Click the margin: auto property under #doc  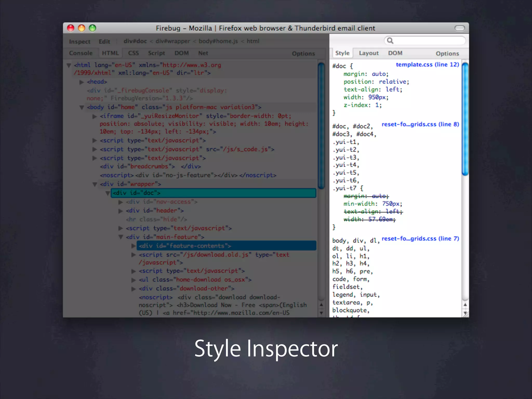[x=366, y=74]
